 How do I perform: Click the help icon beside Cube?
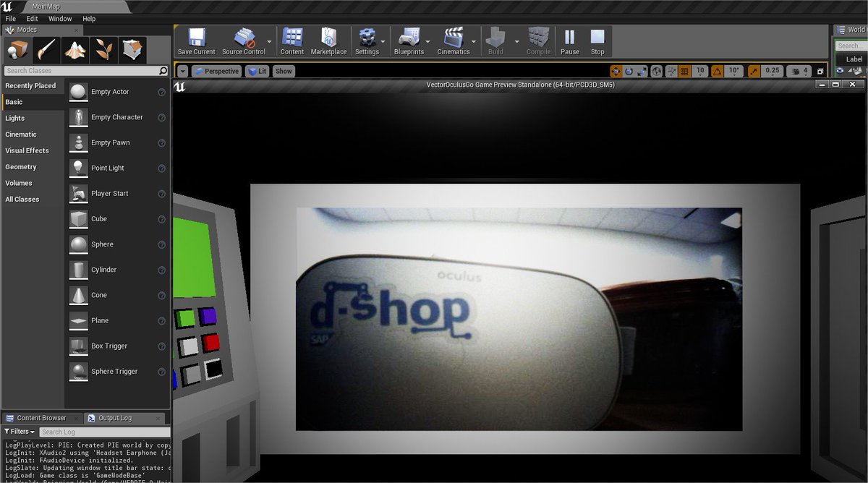point(162,219)
